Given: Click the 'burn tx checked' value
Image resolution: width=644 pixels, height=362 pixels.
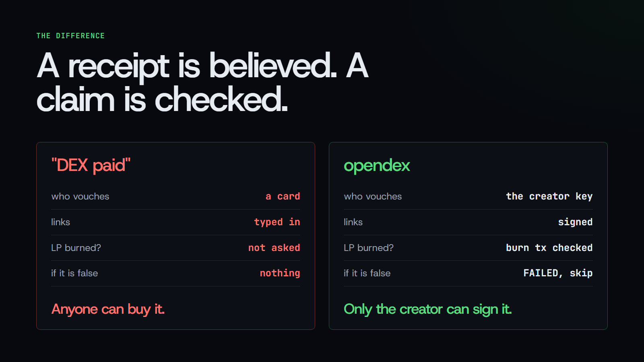Looking at the screenshot, I should [x=549, y=248].
